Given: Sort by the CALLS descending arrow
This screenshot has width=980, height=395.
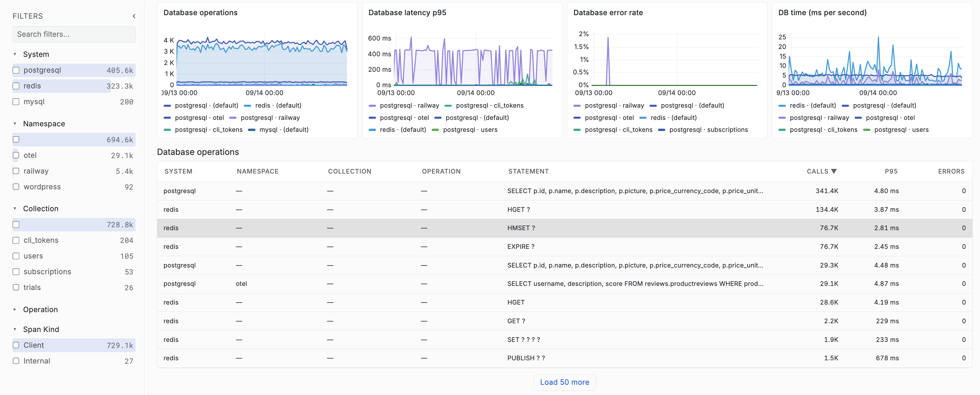Looking at the screenshot, I should tap(834, 171).
